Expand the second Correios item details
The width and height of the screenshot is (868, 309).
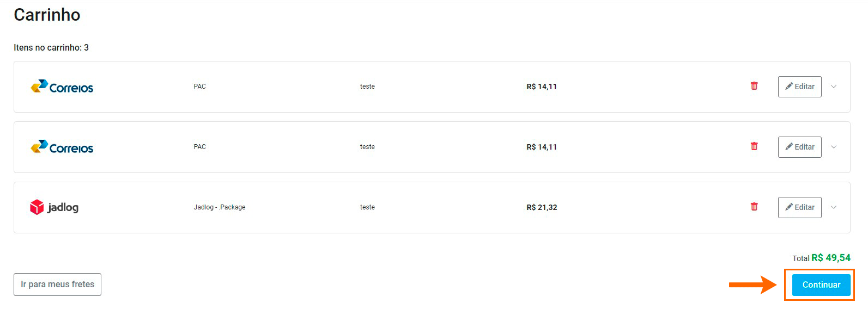(834, 147)
